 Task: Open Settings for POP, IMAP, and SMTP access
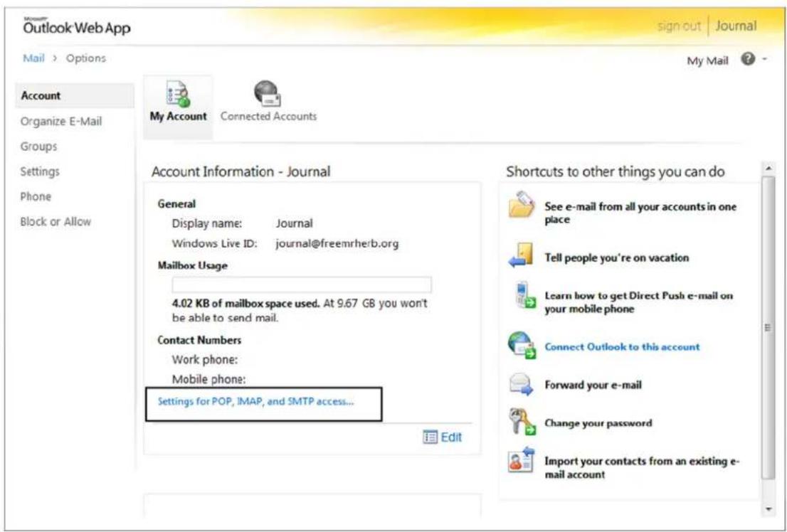click(x=255, y=402)
